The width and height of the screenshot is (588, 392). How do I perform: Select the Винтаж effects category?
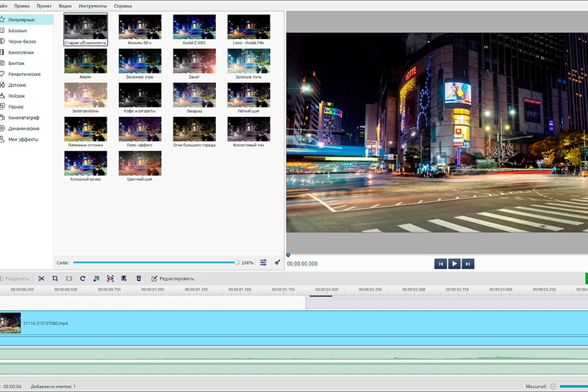[26, 63]
